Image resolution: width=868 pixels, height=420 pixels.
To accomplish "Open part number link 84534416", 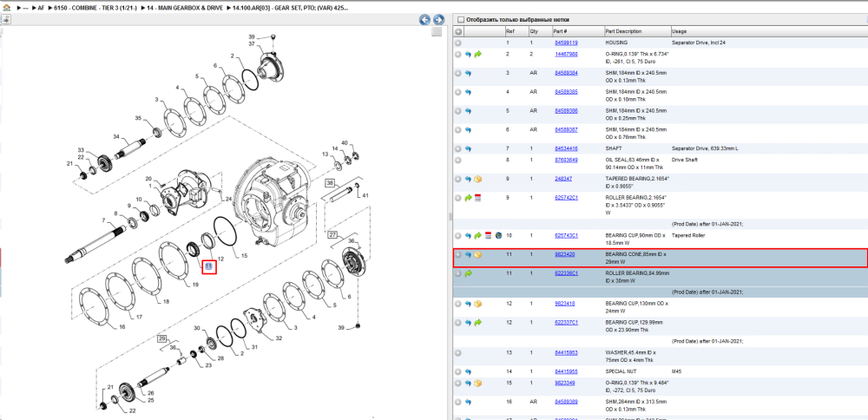I will (566, 149).
